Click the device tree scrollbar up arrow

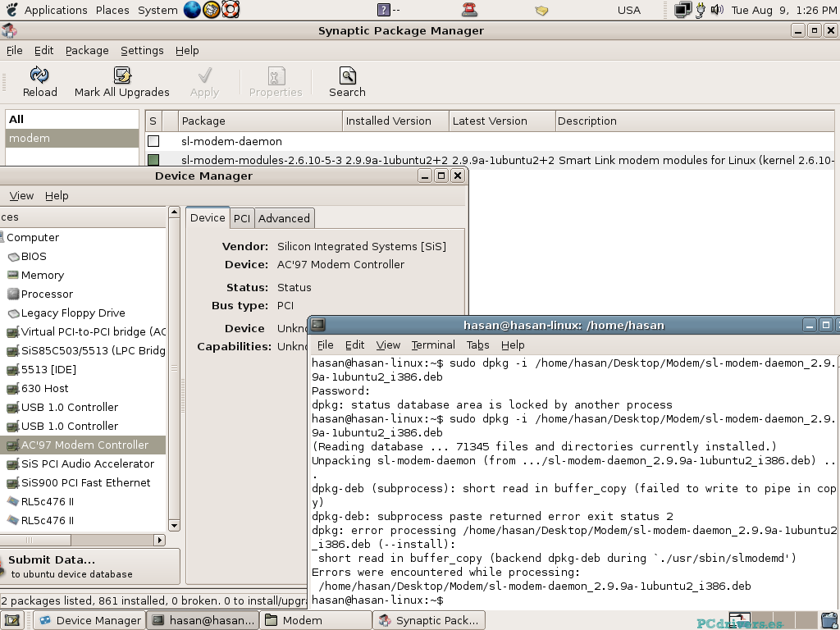click(174, 212)
